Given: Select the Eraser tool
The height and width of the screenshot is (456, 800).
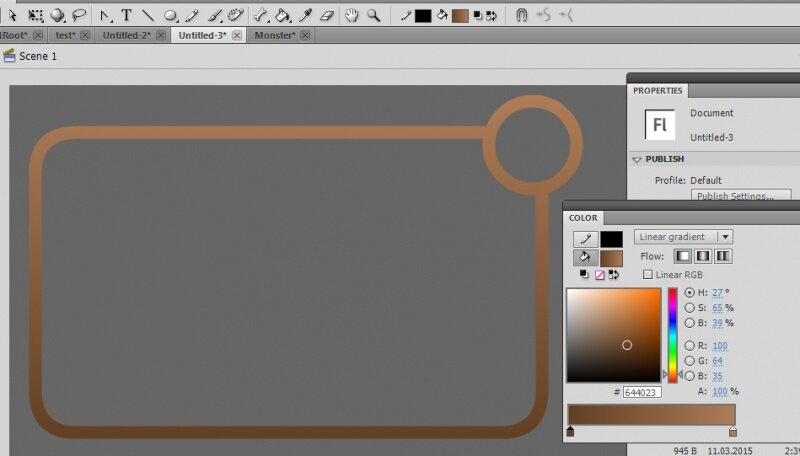Looking at the screenshot, I should (x=326, y=16).
